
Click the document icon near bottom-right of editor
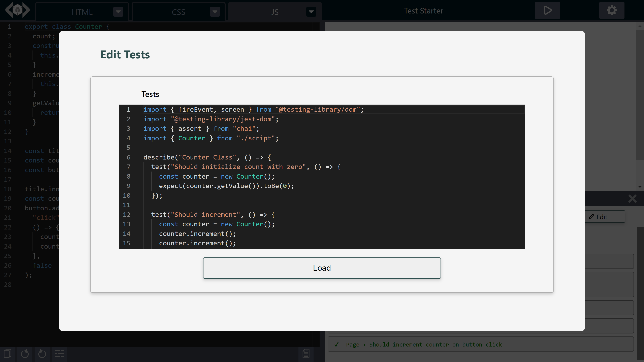point(305,353)
